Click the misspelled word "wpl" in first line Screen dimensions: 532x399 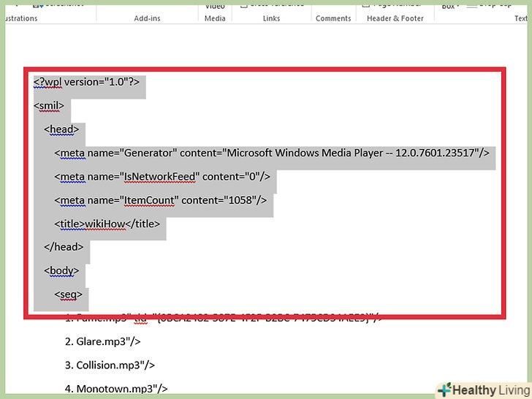pos(53,82)
